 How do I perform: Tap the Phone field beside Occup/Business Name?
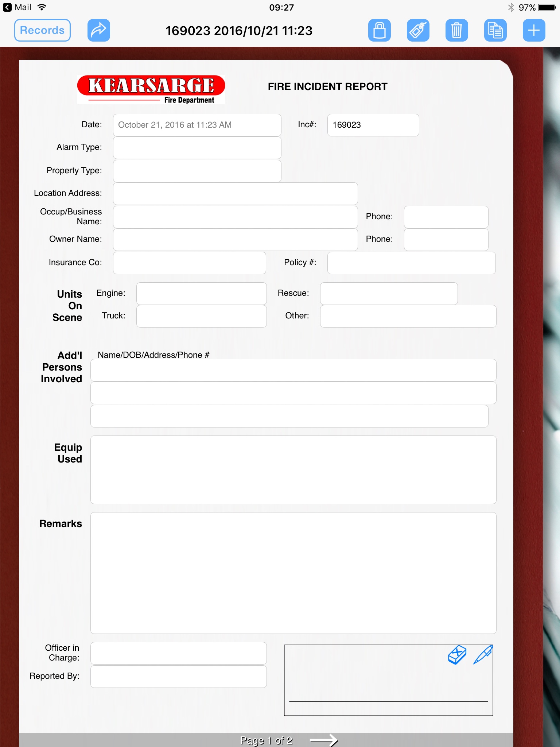click(446, 217)
